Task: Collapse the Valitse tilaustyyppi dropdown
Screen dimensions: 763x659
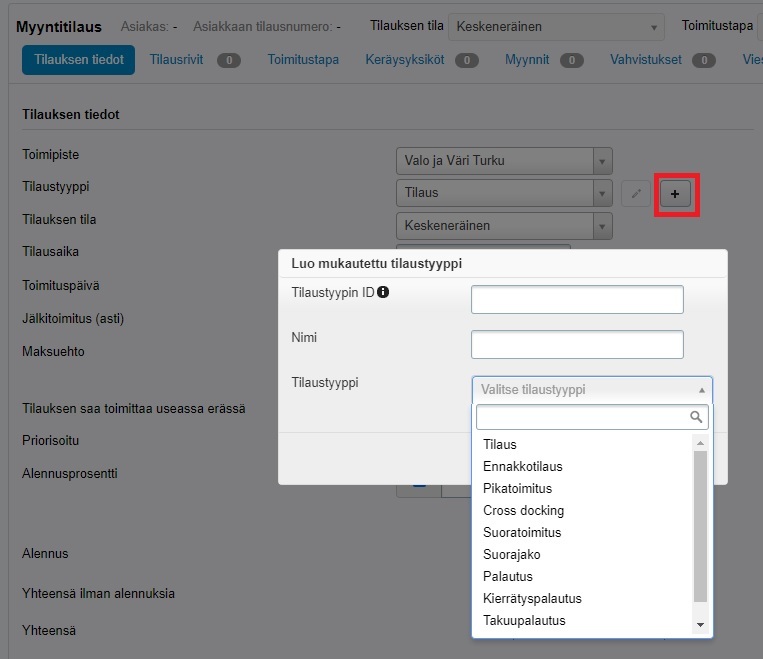Action: [x=591, y=390]
